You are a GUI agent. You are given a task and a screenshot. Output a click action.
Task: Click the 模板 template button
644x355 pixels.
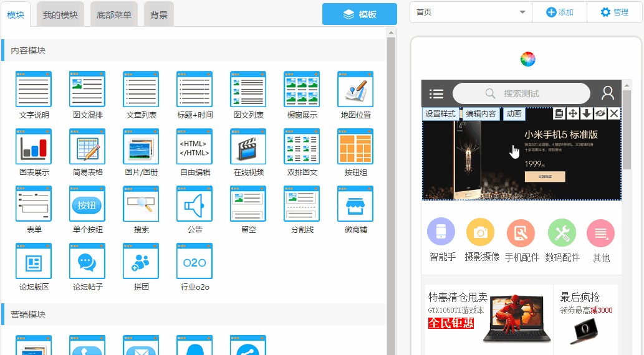pyautogui.click(x=360, y=14)
